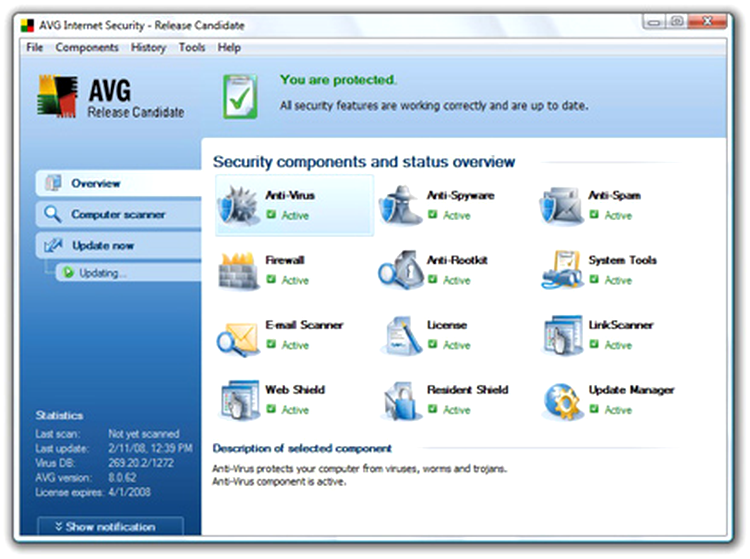Click the Update now button's icon
The height and width of the screenshot is (559, 750).
pos(53,245)
